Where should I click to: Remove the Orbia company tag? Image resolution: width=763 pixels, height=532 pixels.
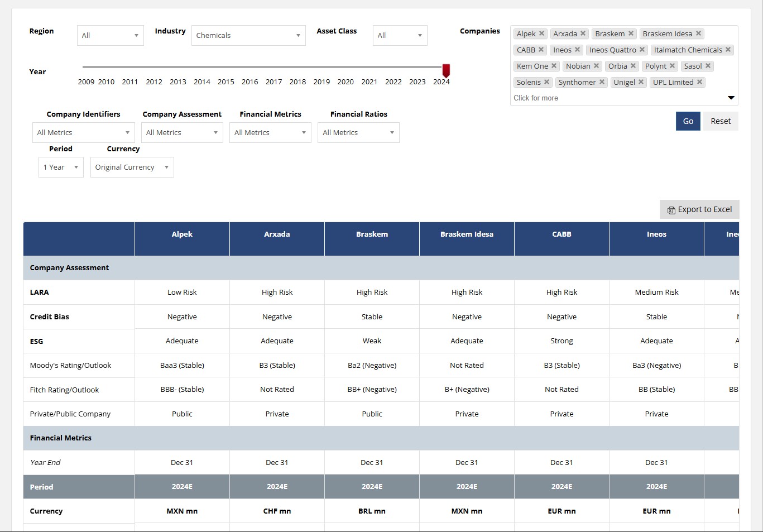(633, 66)
